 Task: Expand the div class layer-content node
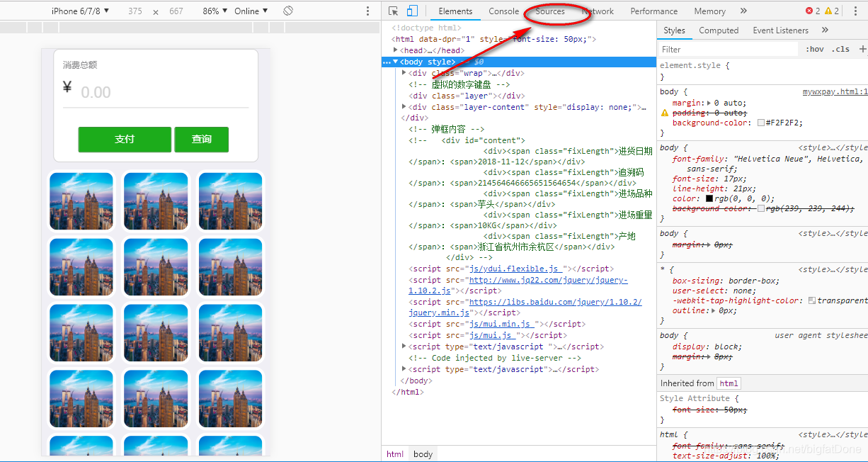(x=404, y=107)
